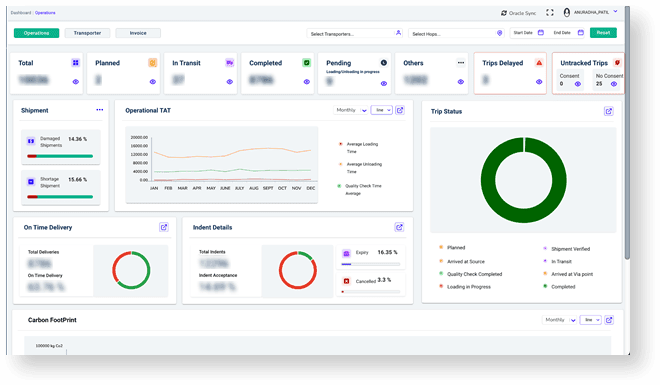Switch to the Invoice tab

pos(138,33)
